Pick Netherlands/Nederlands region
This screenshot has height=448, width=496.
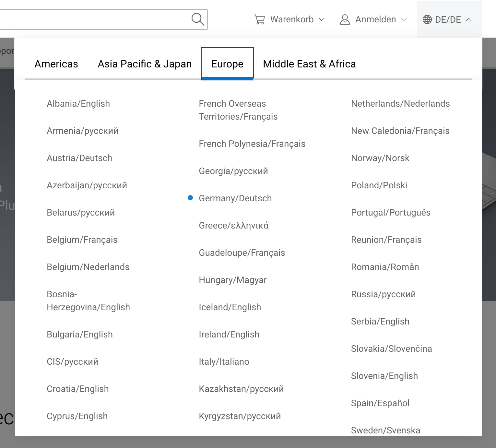pyautogui.click(x=400, y=103)
